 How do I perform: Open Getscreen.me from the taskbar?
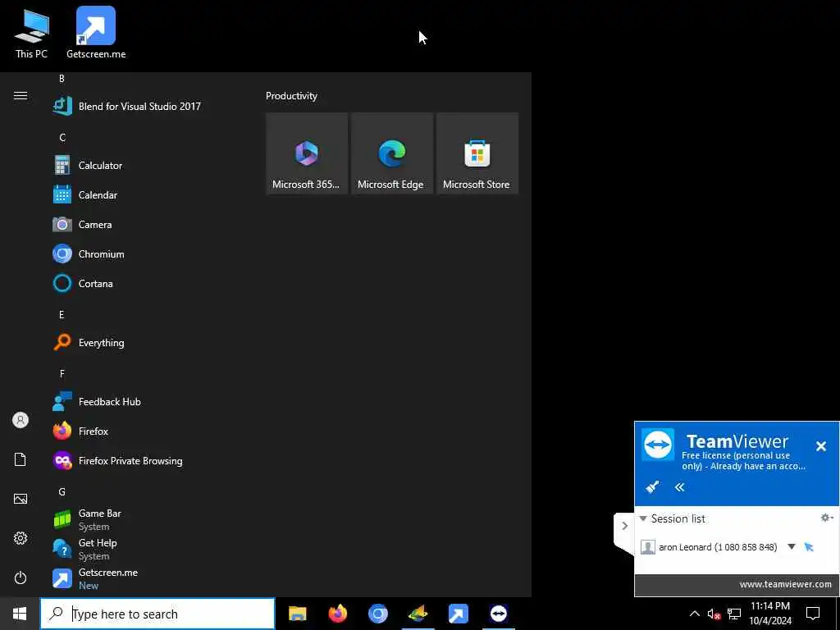point(458,614)
